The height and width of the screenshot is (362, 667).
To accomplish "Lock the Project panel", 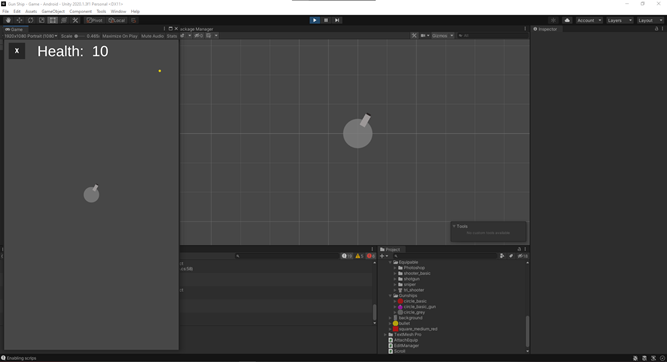I will coord(519,249).
